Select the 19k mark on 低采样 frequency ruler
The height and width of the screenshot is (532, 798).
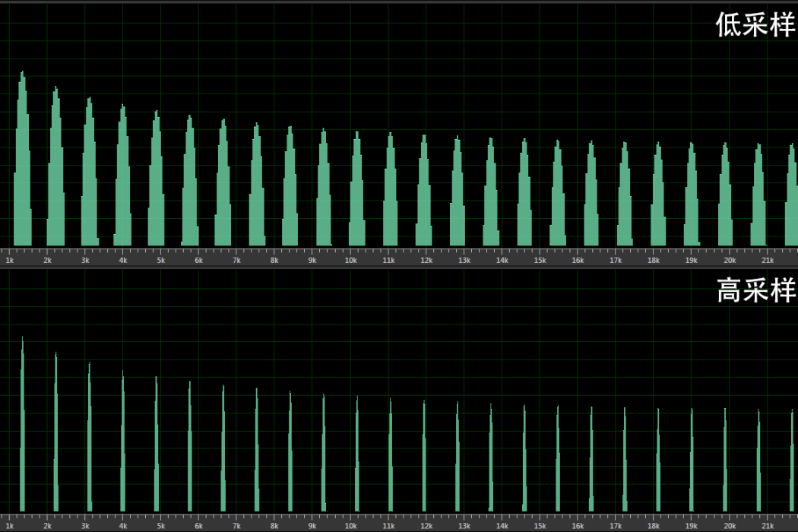pyautogui.click(x=691, y=260)
